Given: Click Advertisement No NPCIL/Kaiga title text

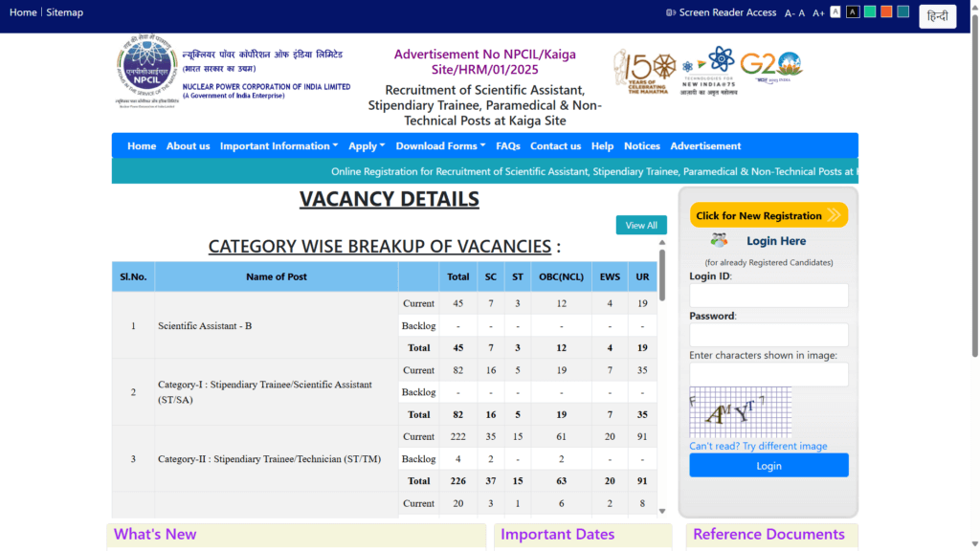Looking at the screenshot, I should click(485, 62).
